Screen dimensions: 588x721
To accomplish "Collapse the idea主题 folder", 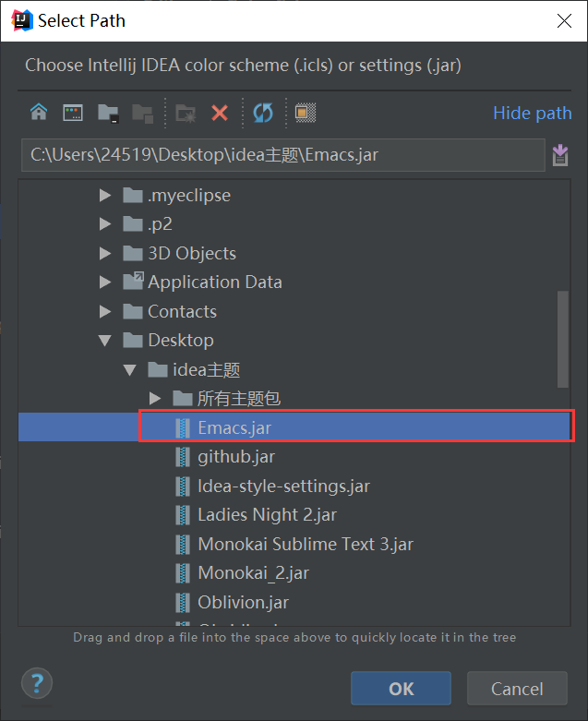I will click(130, 370).
